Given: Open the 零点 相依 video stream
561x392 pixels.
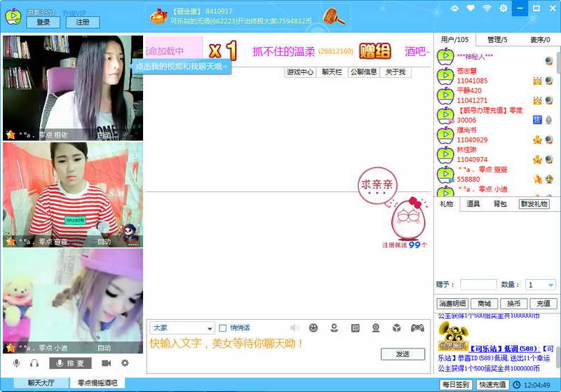Looking at the screenshot, I should [73, 88].
